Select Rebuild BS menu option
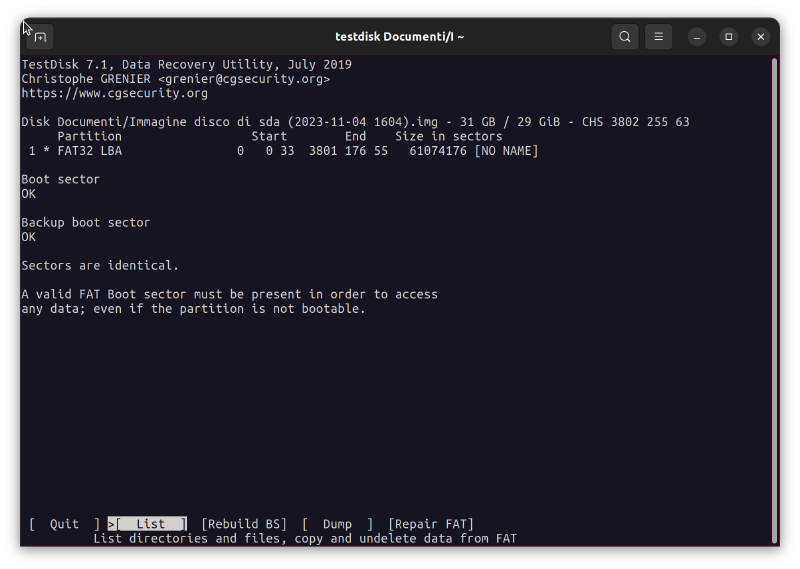This screenshot has height=569, width=800. 244,524
